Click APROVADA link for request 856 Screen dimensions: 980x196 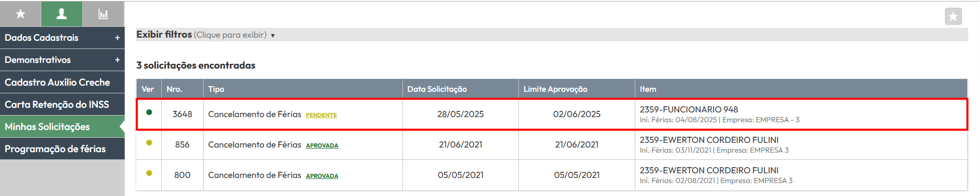tap(322, 145)
